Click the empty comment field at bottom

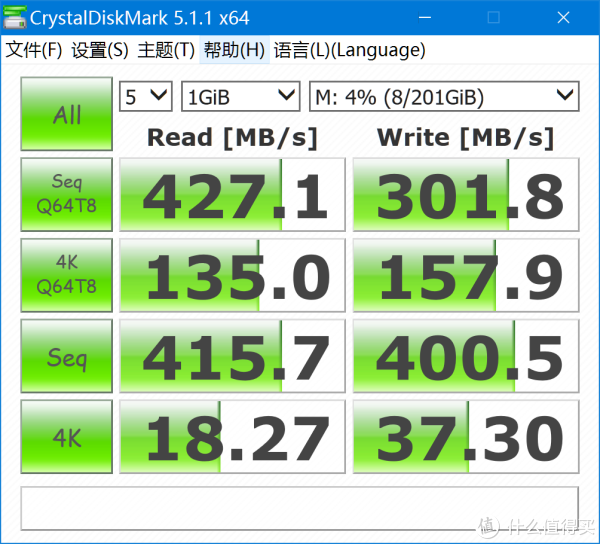tap(300, 508)
